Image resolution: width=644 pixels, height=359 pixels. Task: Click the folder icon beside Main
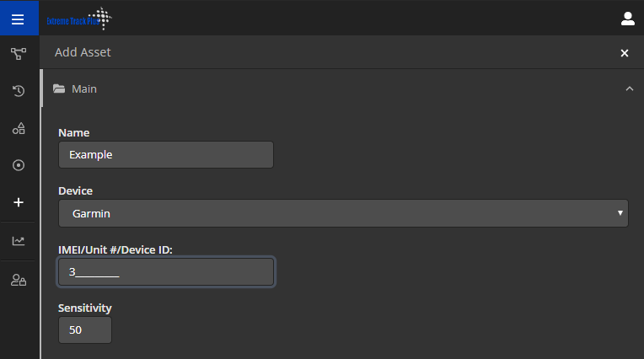pyautogui.click(x=59, y=88)
